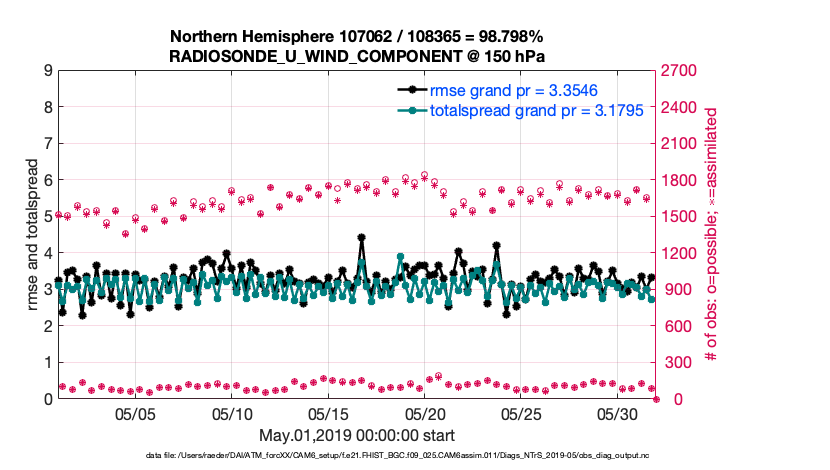Click the 5 tick label on left axis

(x=47, y=217)
